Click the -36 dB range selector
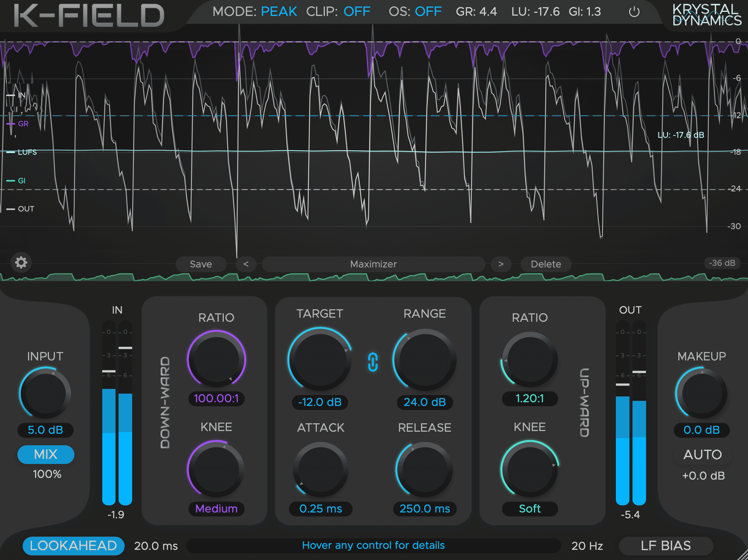Screen dimensions: 748x560 [722, 263]
